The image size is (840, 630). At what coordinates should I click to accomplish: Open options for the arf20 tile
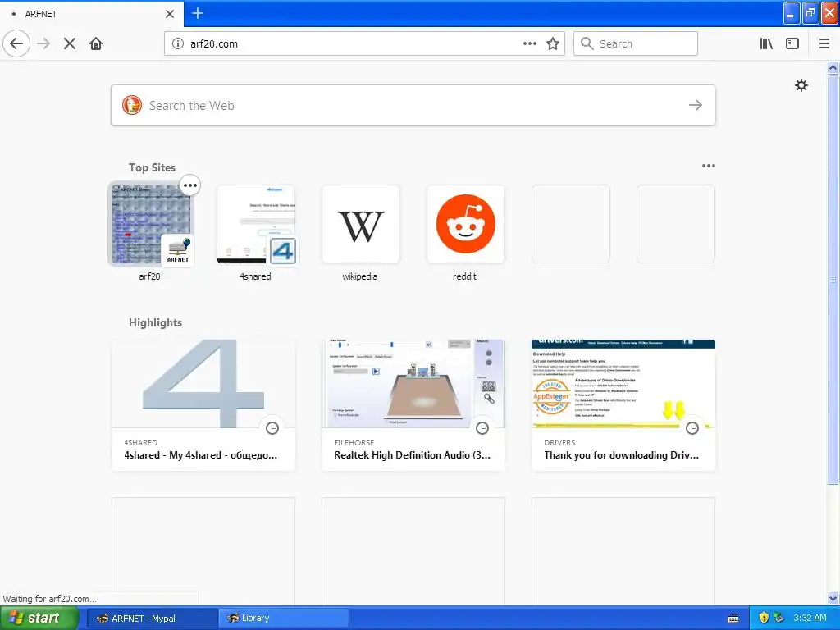pyautogui.click(x=190, y=185)
